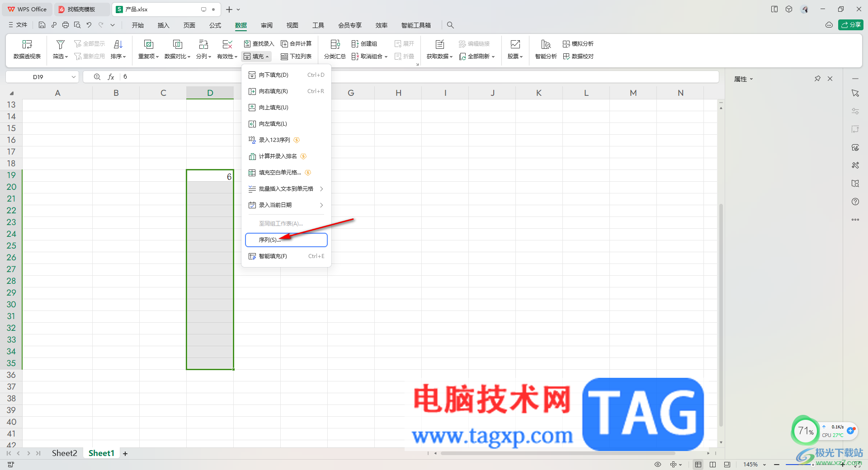The width and height of the screenshot is (868, 470).
Task: Click zoom out minus button
Action: tap(777, 465)
